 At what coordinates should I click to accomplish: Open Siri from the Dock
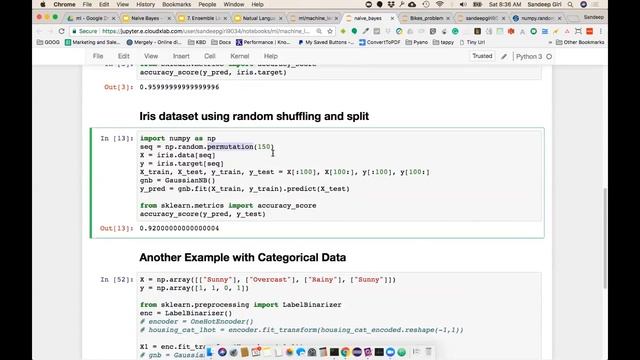coord(222,352)
